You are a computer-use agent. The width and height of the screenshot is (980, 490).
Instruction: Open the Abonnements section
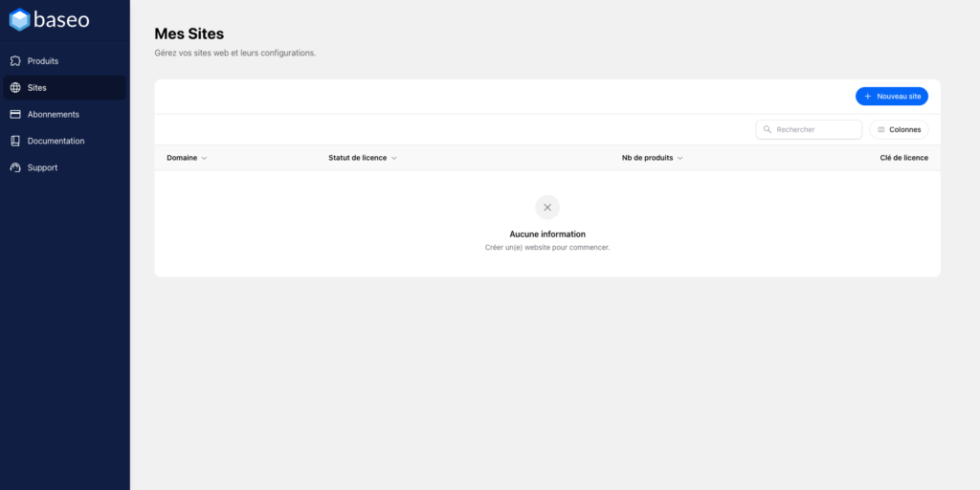tap(53, 114)
